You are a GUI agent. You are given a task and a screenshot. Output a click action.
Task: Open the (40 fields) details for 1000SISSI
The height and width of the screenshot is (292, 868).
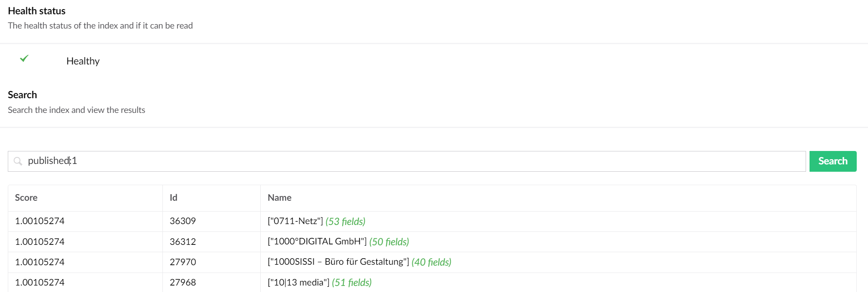431,262
